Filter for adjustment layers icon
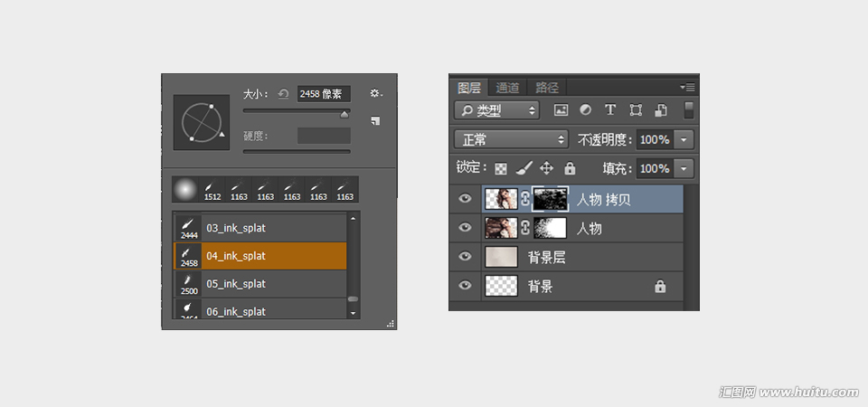Screen dimensions: 868x407 pos(585,109)
